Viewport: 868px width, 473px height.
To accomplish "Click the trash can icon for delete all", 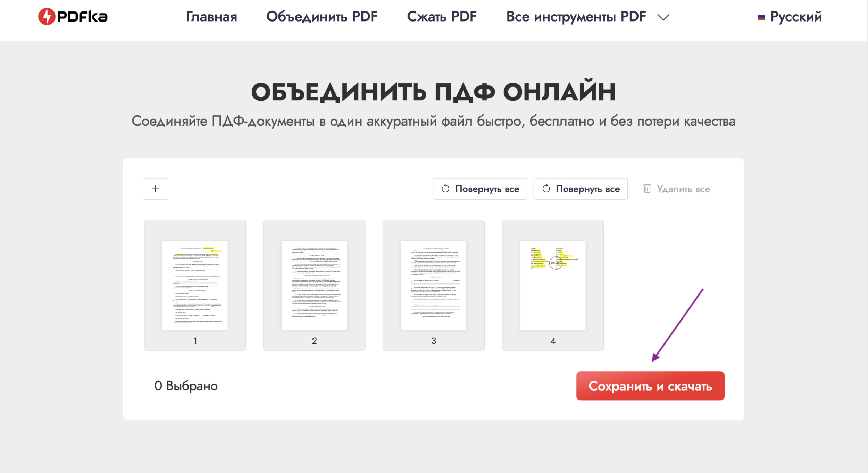I will pyautogui.click(x=647, y=189).
